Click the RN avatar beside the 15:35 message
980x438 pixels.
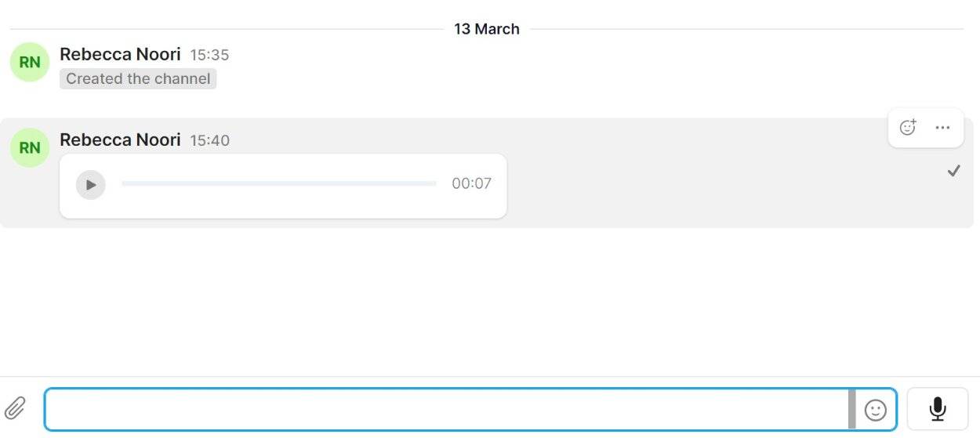(x=30, y=63)
